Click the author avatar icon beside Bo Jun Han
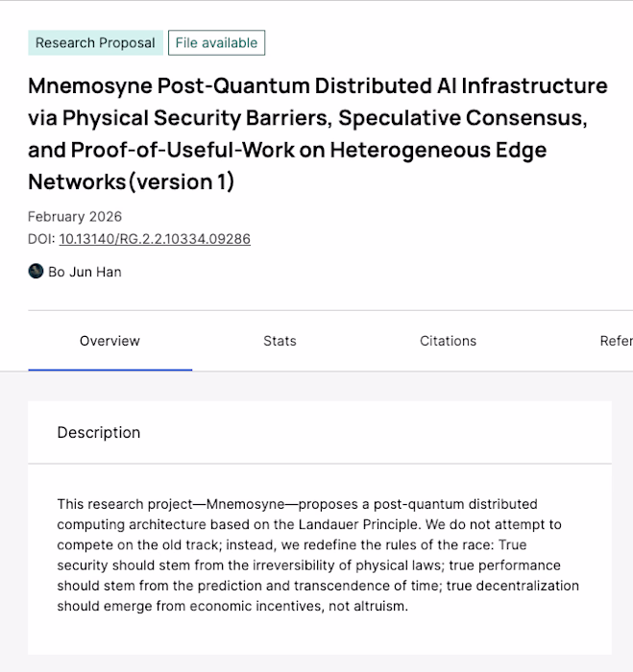Image resolution: width=633 pixels, height=672 pixels. [x=36, y=272]
